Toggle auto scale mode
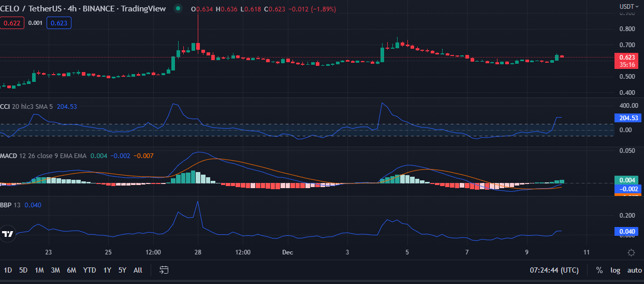644x284 pixels. [634, 270]
